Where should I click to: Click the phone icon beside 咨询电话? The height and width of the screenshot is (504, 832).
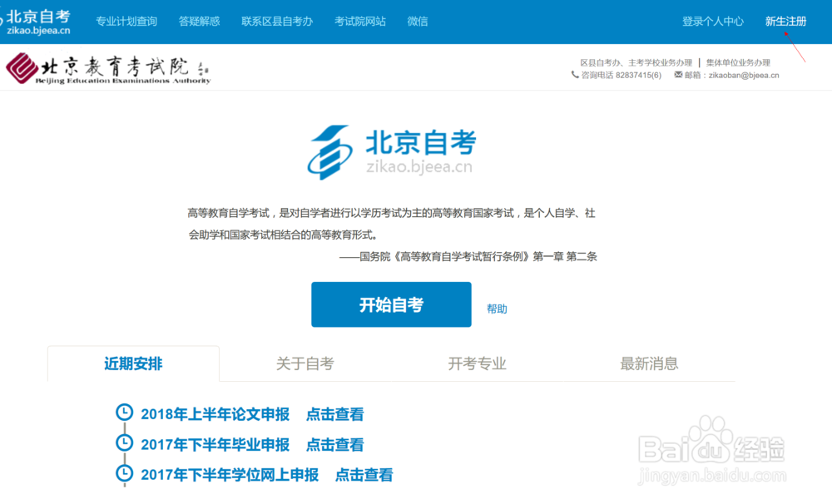[x=575, y=75]
